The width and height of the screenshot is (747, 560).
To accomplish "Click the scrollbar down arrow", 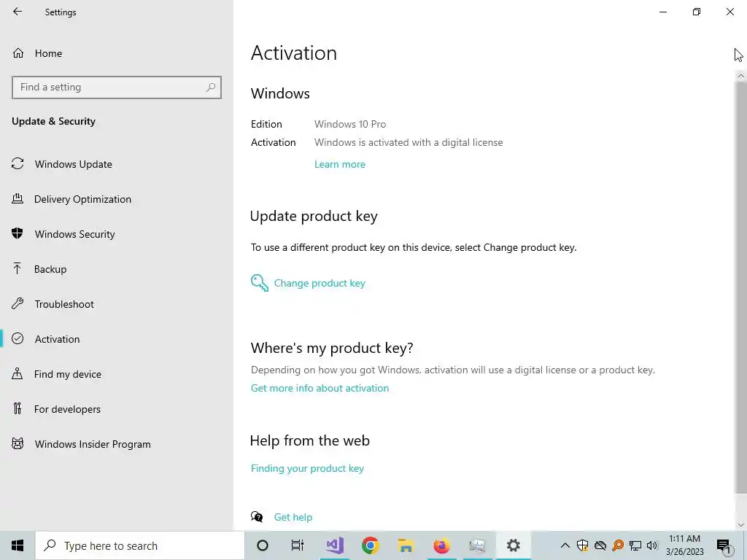I will click(740, 525).
